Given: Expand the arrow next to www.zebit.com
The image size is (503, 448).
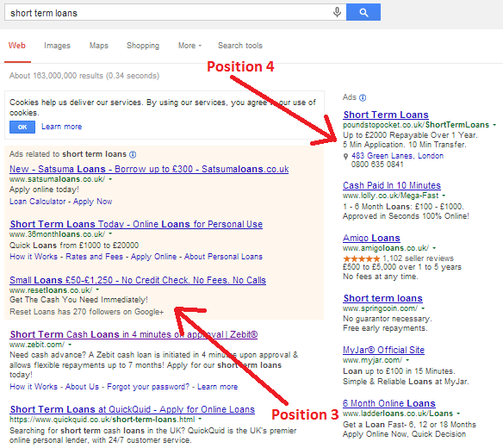Looking at the screenshot, I should point(70,345).
